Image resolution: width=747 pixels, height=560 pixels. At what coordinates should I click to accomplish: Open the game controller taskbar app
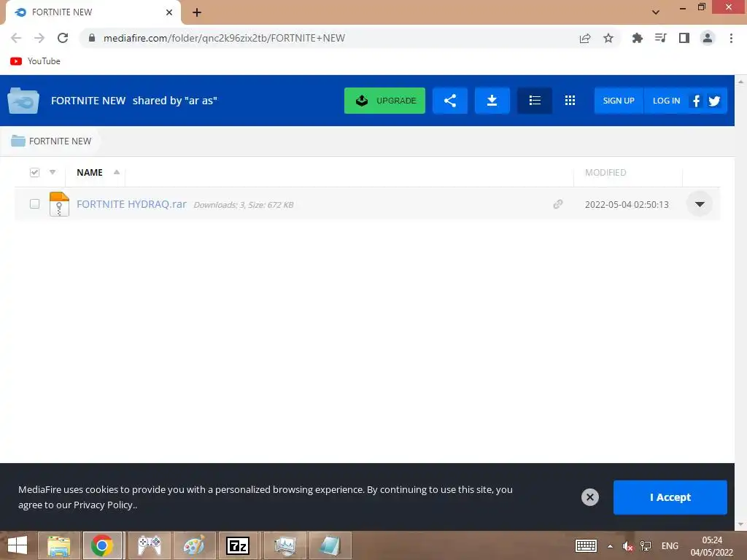[149, 545]
